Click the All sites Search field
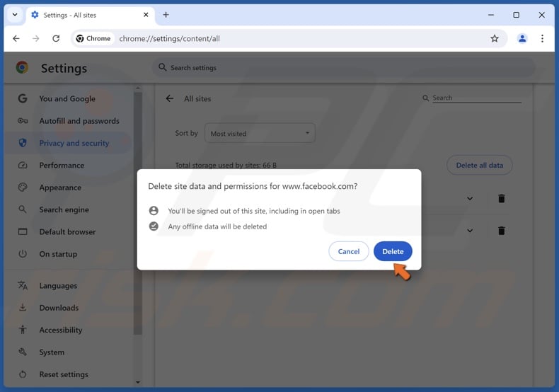The image size is (559, 392). point(476,98)
